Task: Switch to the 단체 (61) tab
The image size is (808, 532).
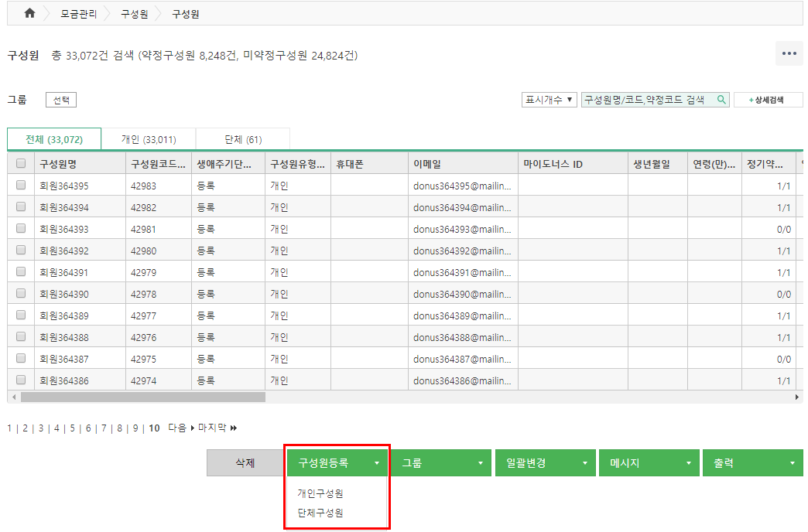Action: (x=243, y=139)
